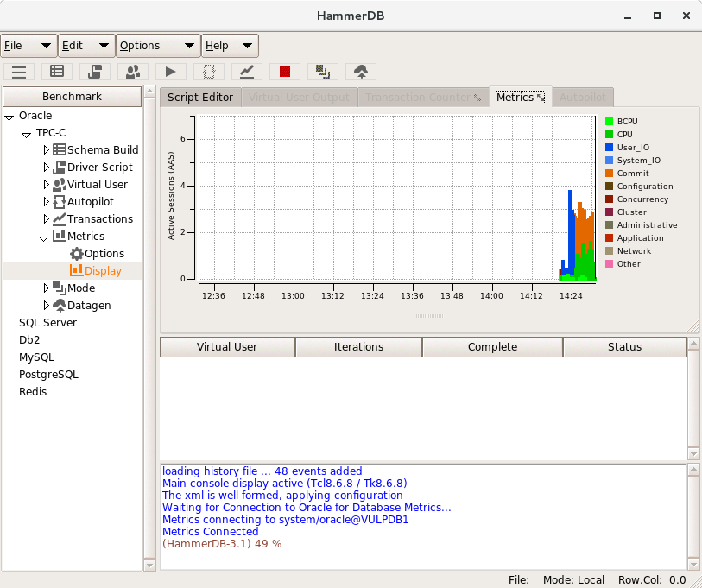Expand the Transactions node
Viewport: 702px width, 588px height.
pos(46,219)
